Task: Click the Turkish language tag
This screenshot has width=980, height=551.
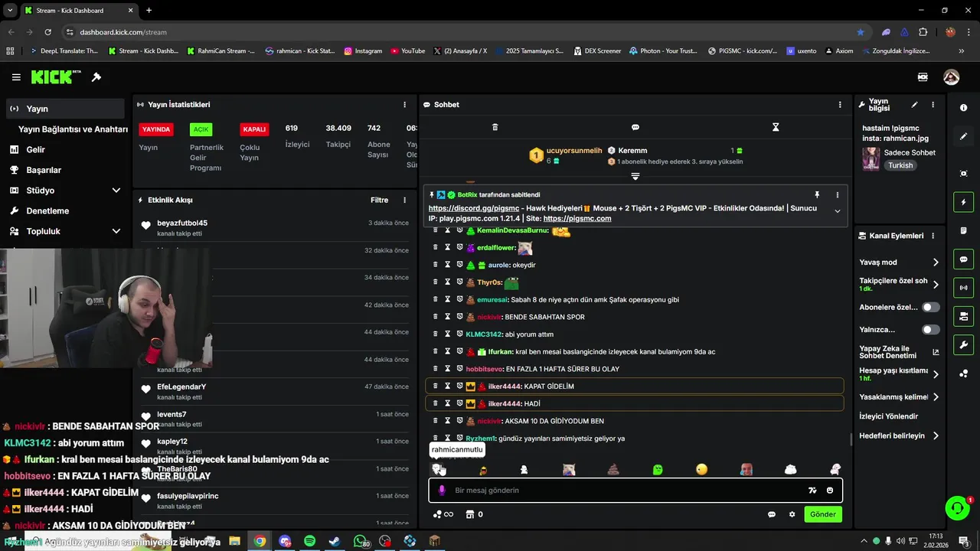Action: point(900,165)
